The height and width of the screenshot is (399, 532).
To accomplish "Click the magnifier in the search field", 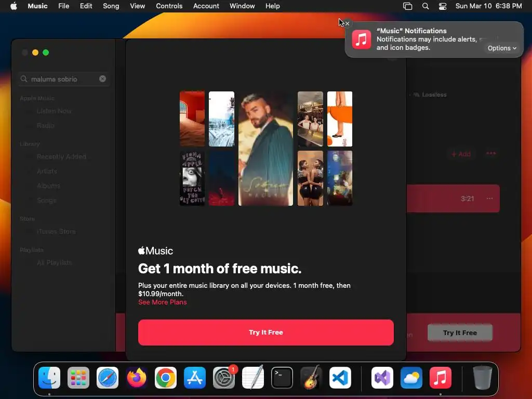I will [24, 79].
